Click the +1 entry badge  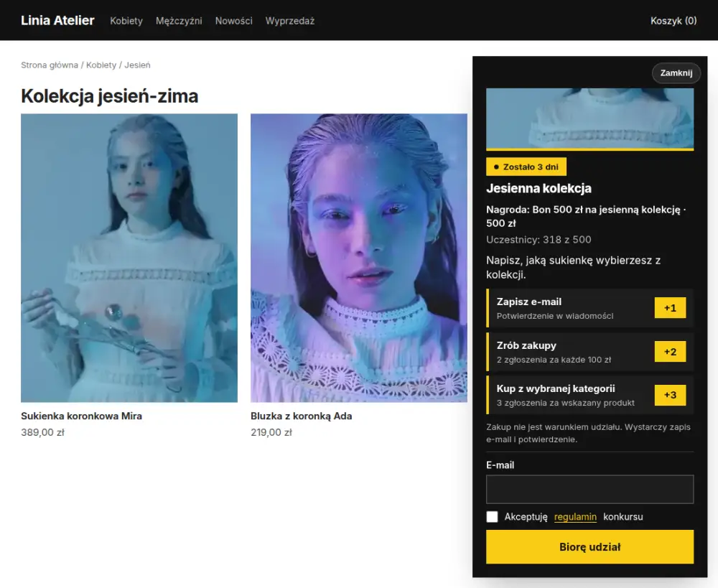(671, 308)
